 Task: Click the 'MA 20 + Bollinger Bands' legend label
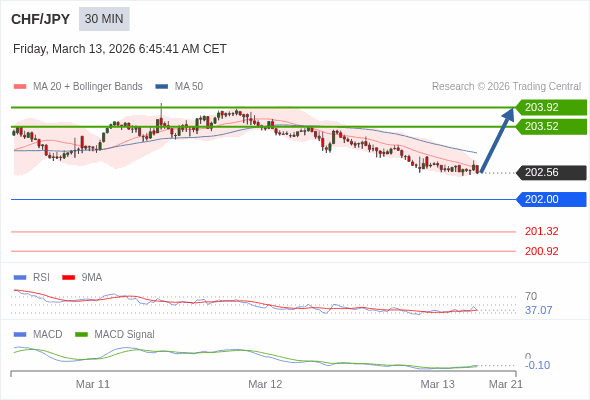[88, 87]
